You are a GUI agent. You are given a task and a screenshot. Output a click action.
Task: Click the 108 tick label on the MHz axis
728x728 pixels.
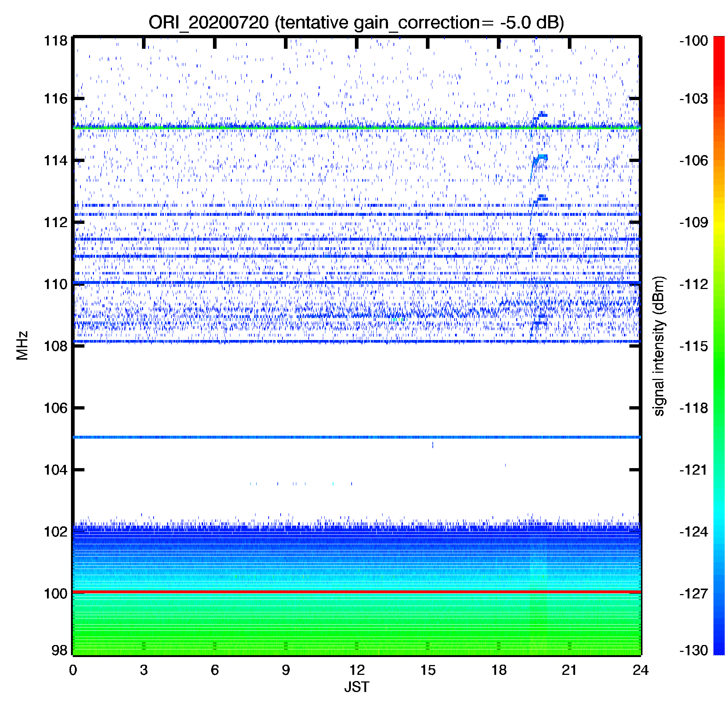click(x=56, y=346)
